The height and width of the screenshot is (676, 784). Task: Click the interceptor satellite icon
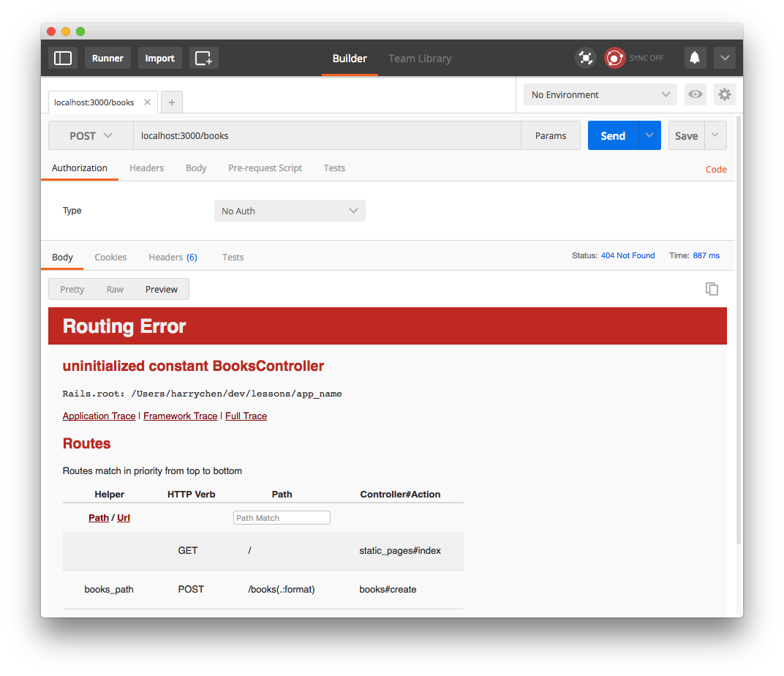tap(585, 58)
